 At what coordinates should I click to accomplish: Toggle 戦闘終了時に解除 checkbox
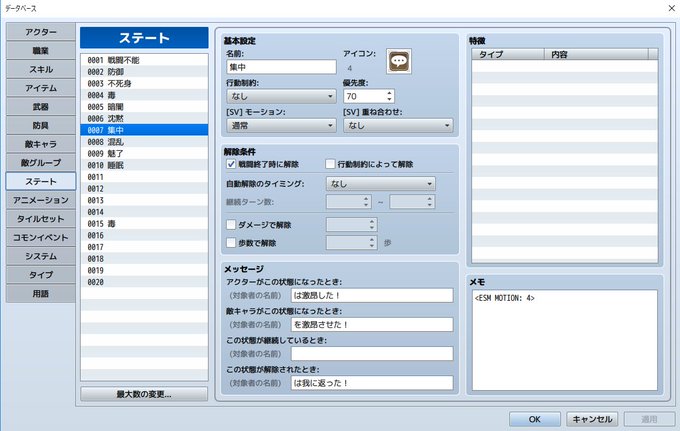(x=231, y=164)
